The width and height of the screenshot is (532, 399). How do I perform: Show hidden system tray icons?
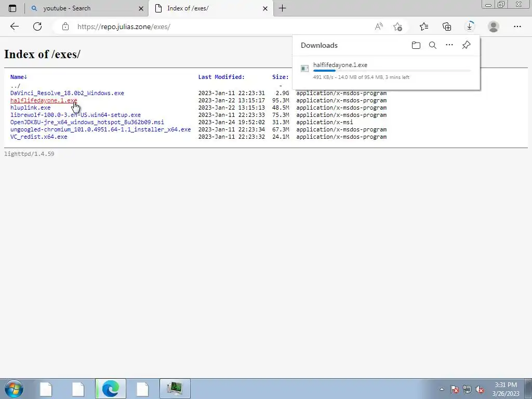click(442, 389)
